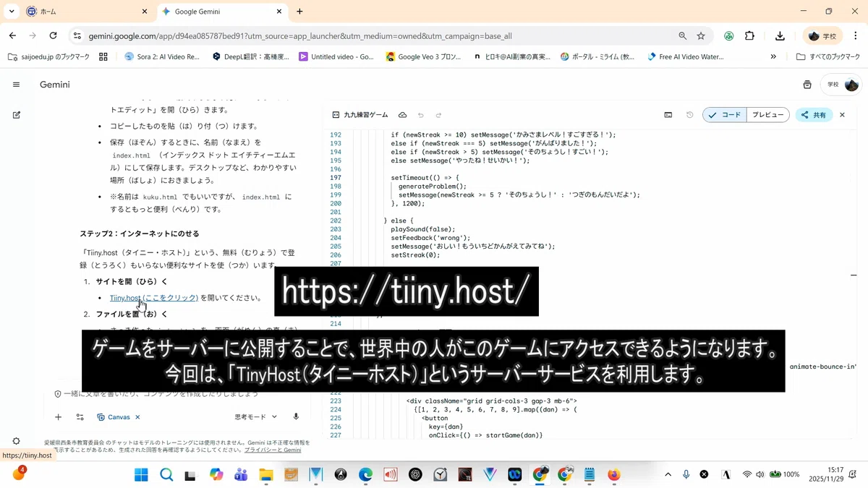Click the plus icon to add files
Viewport: 868px width, 488px height.
coord(59,417)
